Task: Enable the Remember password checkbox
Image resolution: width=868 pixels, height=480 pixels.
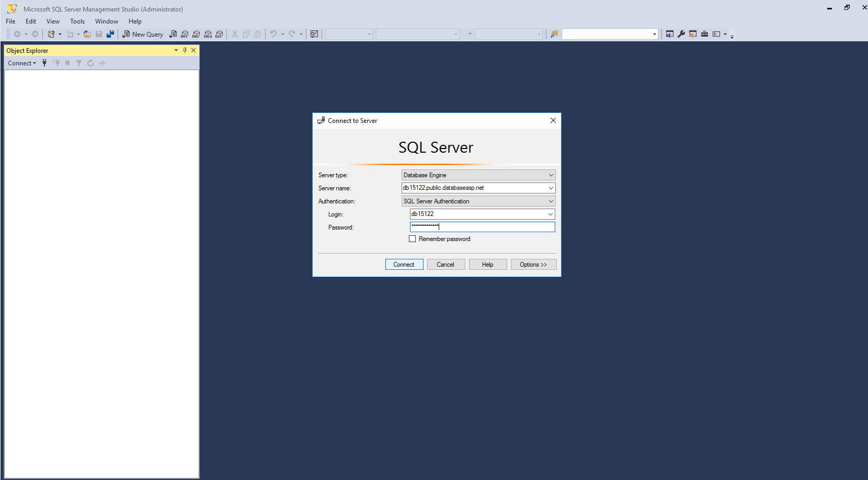Action: point(413,239)
